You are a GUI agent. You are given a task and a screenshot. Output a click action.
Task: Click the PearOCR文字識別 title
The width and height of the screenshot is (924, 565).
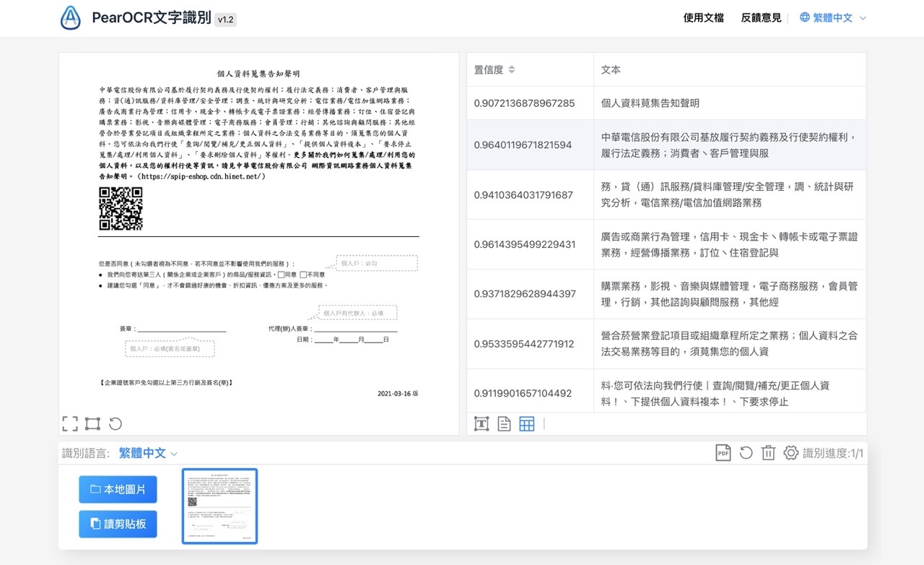pyautogui.click(x=151, y=18)
